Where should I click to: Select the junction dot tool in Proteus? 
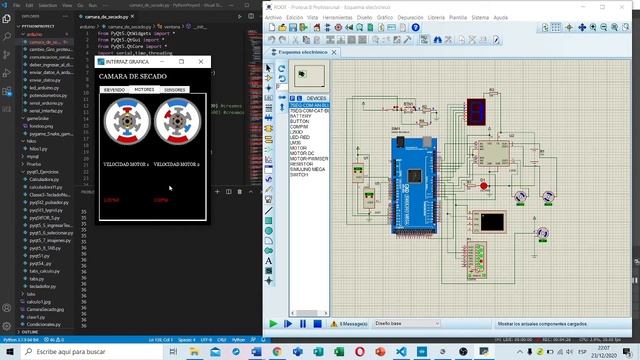click(x=269, y=88)
